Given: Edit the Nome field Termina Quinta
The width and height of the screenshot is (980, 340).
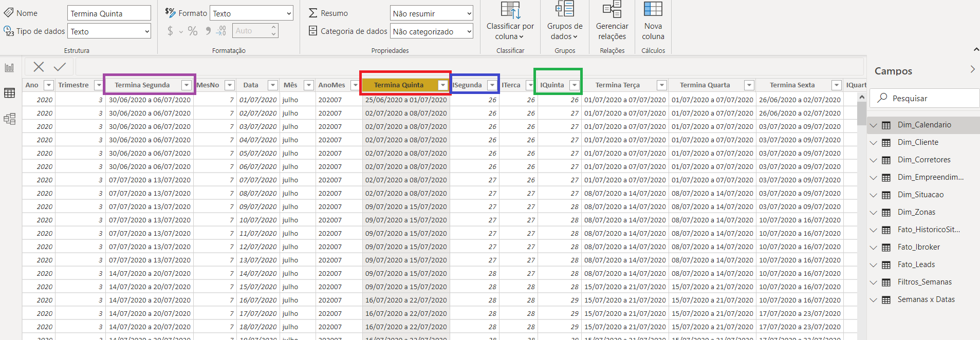Looking at the screenshot, I should (109, 13).
